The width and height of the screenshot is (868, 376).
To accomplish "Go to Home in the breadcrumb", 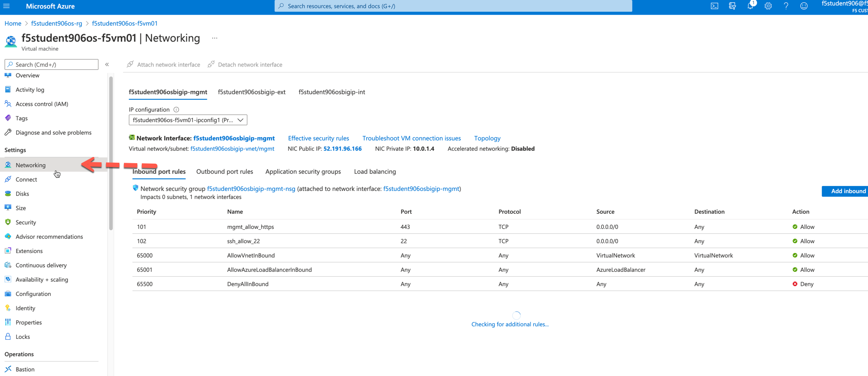I will (13, 23).
